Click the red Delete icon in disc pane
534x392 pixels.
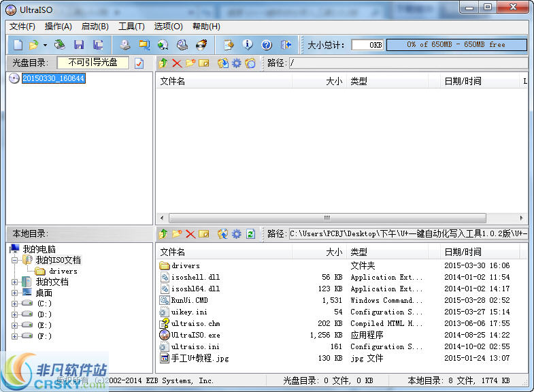click(177, 63)
